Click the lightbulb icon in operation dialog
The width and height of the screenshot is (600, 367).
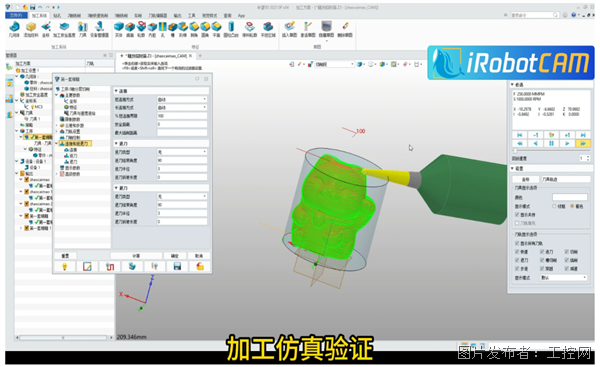coord(65,266)
